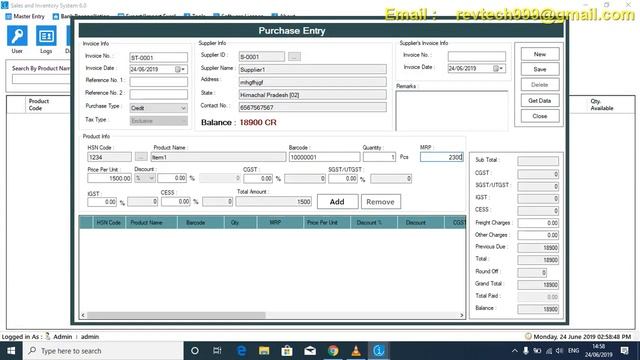Open Task View on the taskbar

(217, 351)
